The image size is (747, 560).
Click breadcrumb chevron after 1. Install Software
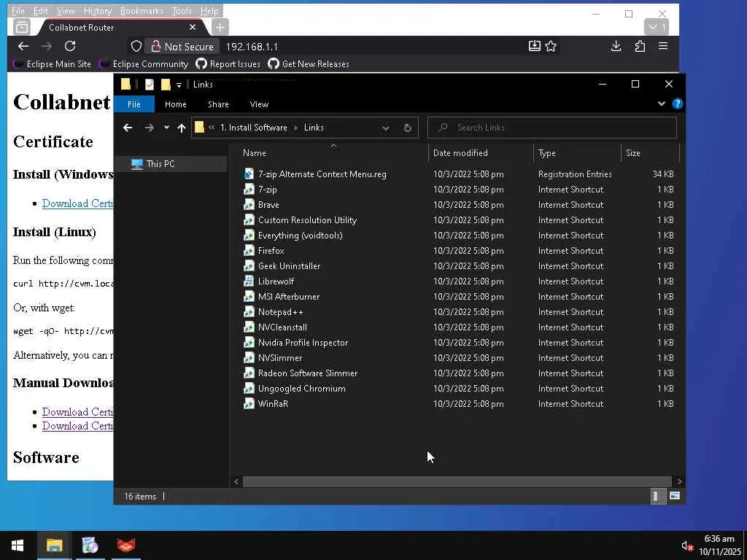pos(296,128)
